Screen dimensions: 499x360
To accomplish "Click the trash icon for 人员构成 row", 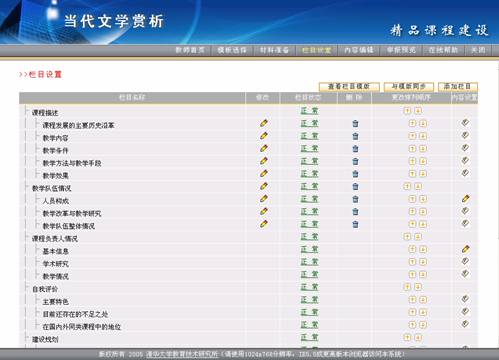I will click(355, 199).
